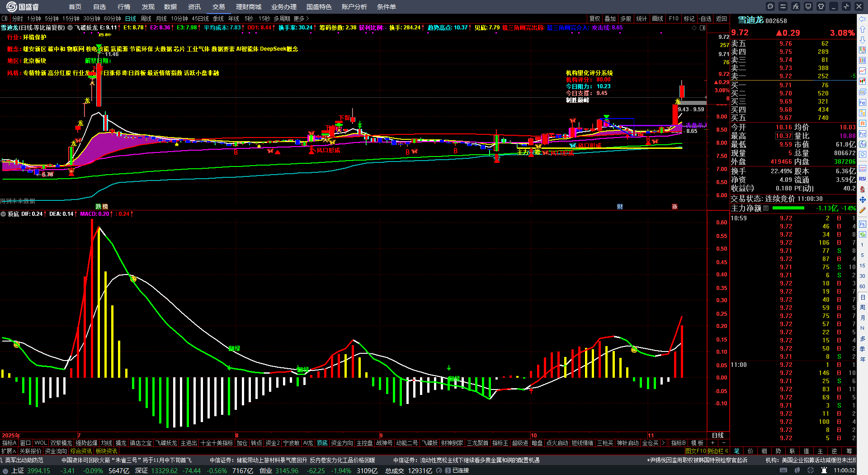Click the 复权 button
868x475 pixels.
point(595,19)
